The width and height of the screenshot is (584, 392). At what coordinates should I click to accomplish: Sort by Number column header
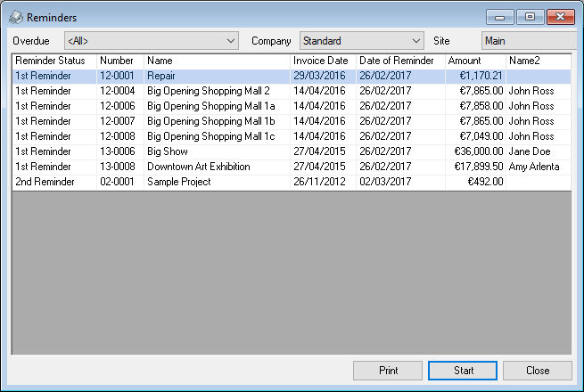[119, 61]
